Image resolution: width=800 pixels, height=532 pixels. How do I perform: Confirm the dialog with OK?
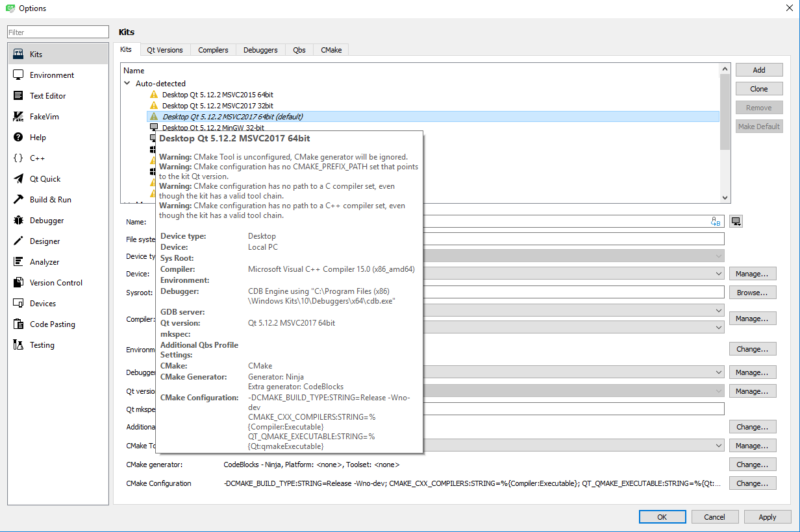click(662, 517)
